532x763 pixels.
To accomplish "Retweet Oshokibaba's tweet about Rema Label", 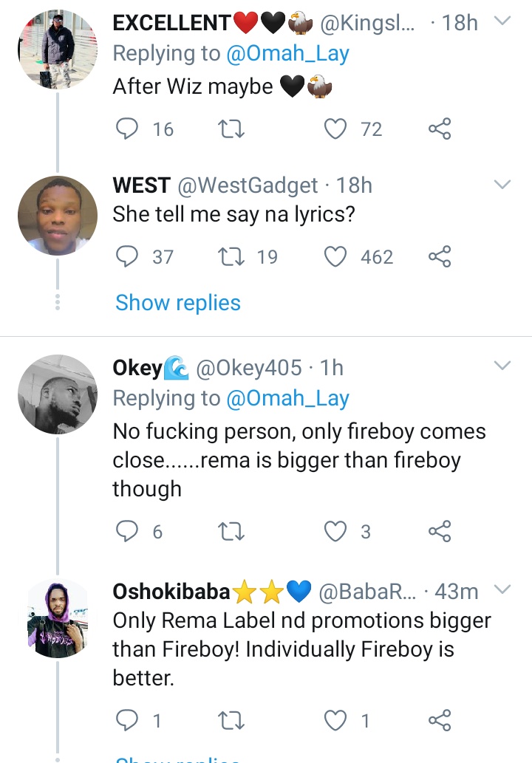I will coord(233,720).
